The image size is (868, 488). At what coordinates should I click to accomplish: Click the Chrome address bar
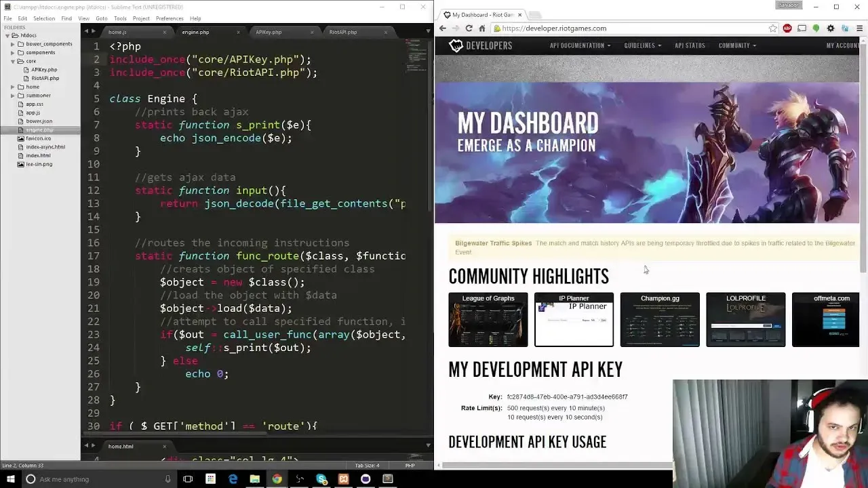coord(634,28)
